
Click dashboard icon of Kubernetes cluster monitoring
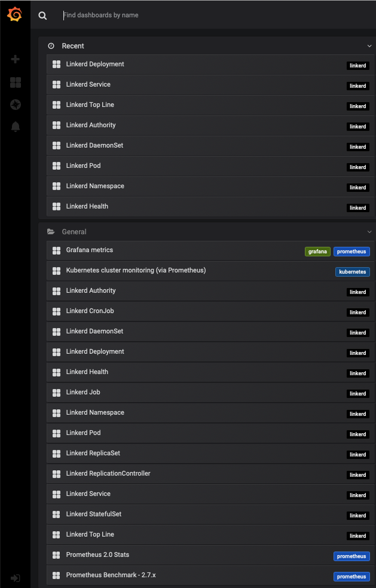[x=56, y=271]
